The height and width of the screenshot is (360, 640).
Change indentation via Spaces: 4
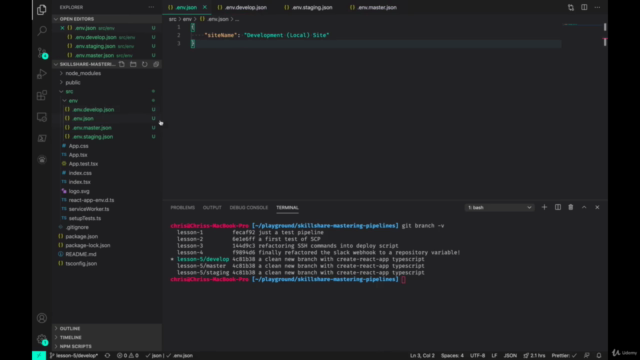tap(452, 356)
